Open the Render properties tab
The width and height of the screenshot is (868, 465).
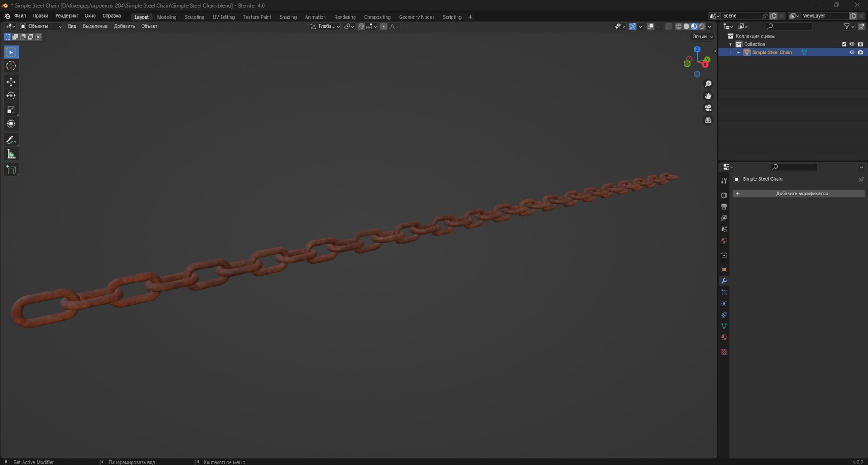click(724, 195)
